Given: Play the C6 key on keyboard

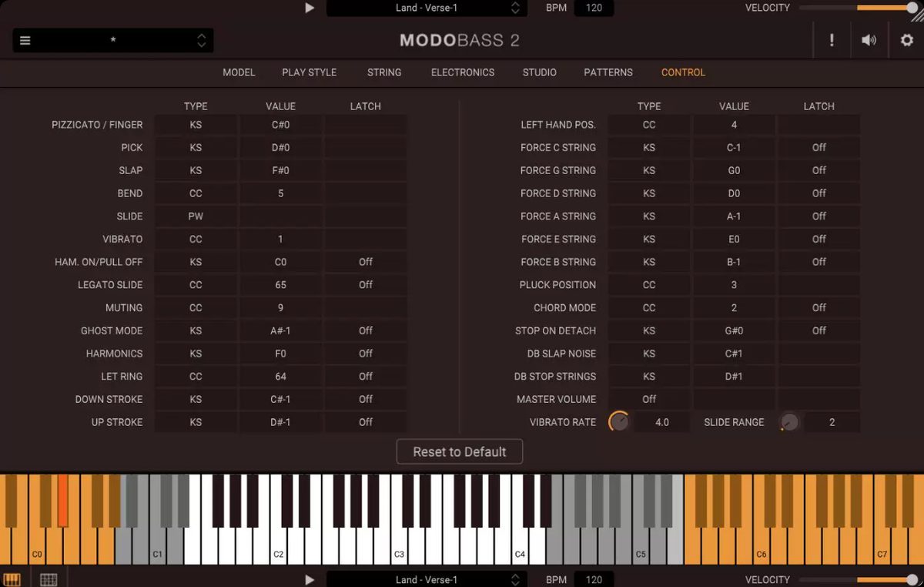Looking at the screenshot, I should click(x=762, y=547).
